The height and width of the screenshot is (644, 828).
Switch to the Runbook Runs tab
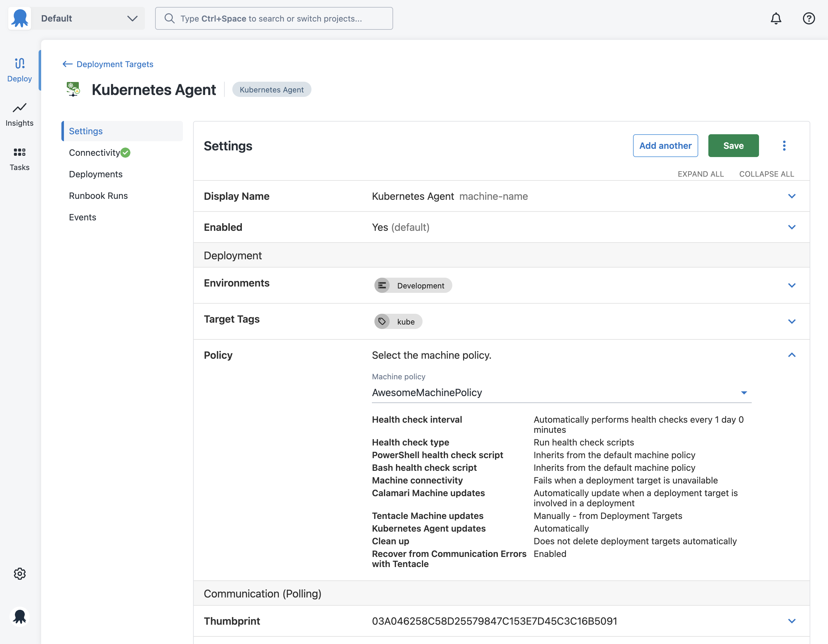pyautogui.click(x=98, y=196)
